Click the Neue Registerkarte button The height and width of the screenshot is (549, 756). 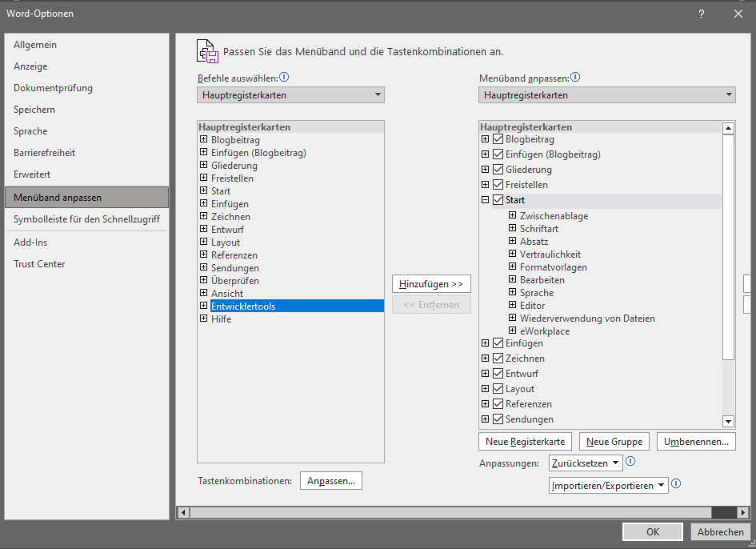point(525,442)
